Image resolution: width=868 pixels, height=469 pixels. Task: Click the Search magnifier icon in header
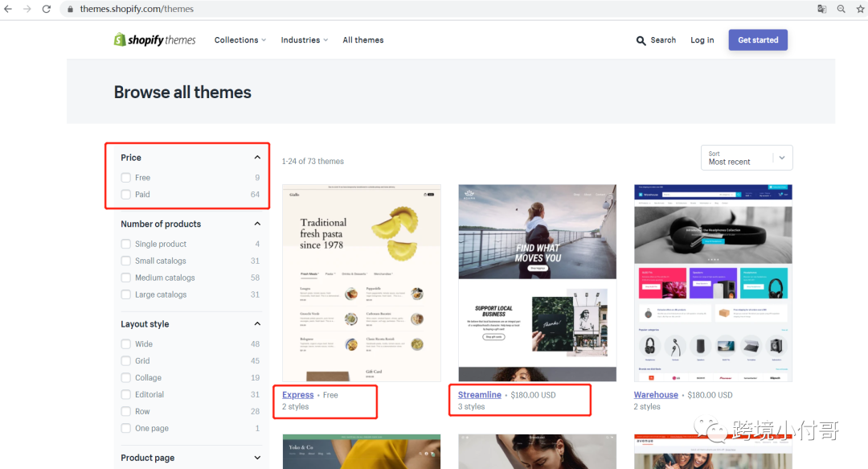pyautogui.click(x=641, y=40)
